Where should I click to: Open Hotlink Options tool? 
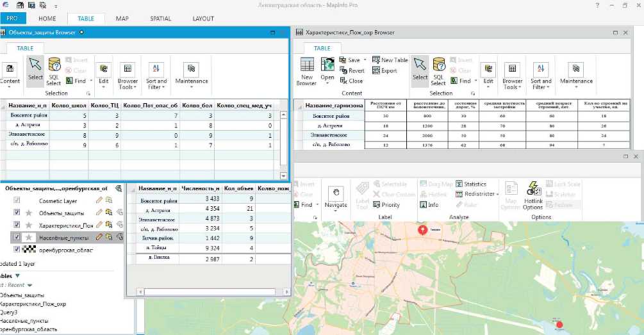[x=533, y=195]
